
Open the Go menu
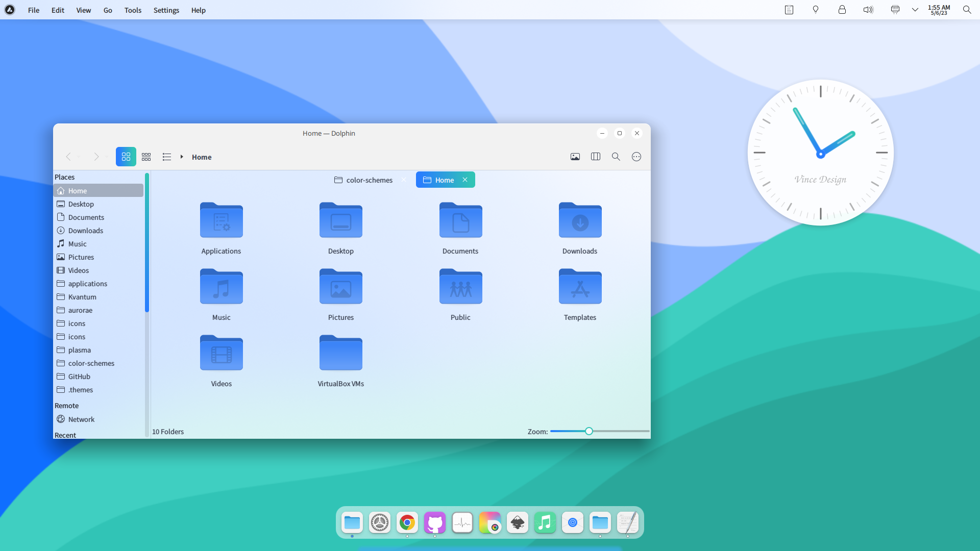pyautogui.click(x=108, y=10)
